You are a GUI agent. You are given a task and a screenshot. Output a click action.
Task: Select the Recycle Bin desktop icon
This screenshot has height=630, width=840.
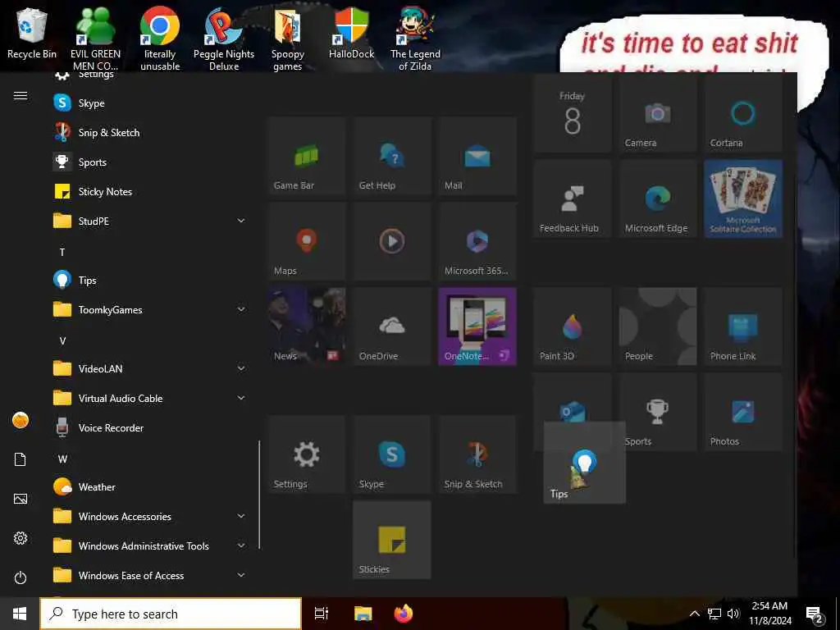tap(32, 33)
